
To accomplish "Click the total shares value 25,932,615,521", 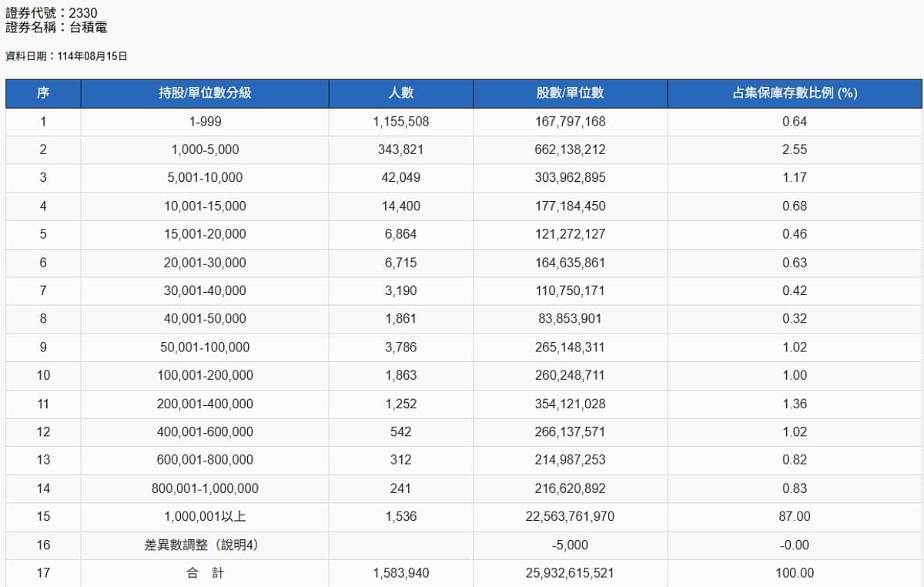I will click(x=570, y=573).
